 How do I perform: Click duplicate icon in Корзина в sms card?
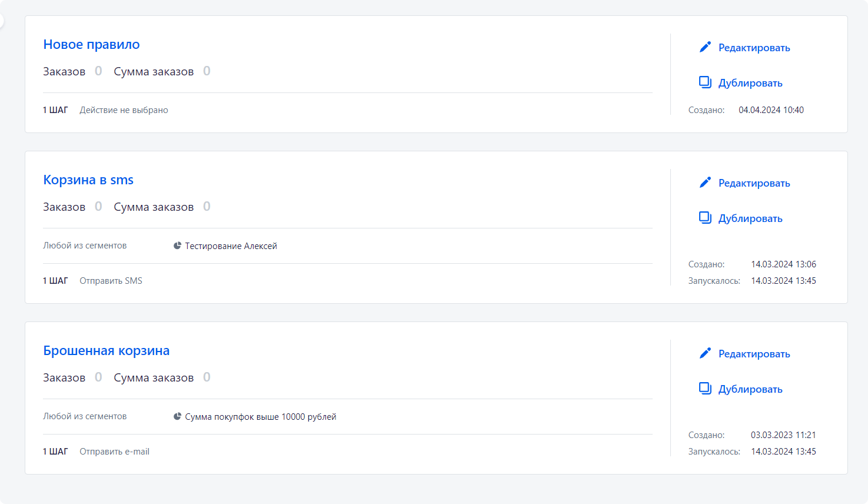click(x=705, y=218)
